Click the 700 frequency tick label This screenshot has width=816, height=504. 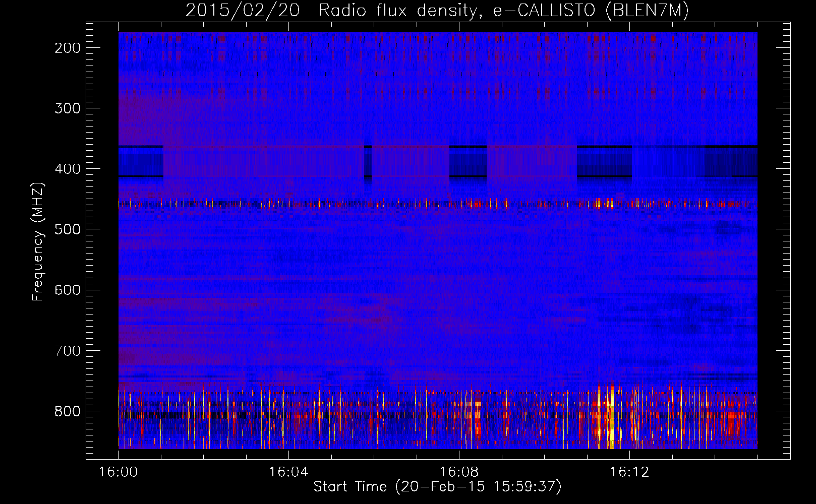pos(68,351)
